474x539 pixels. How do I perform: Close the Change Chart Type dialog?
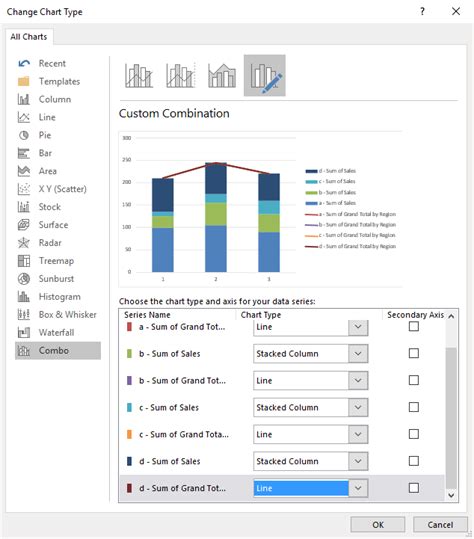point(456,11)
